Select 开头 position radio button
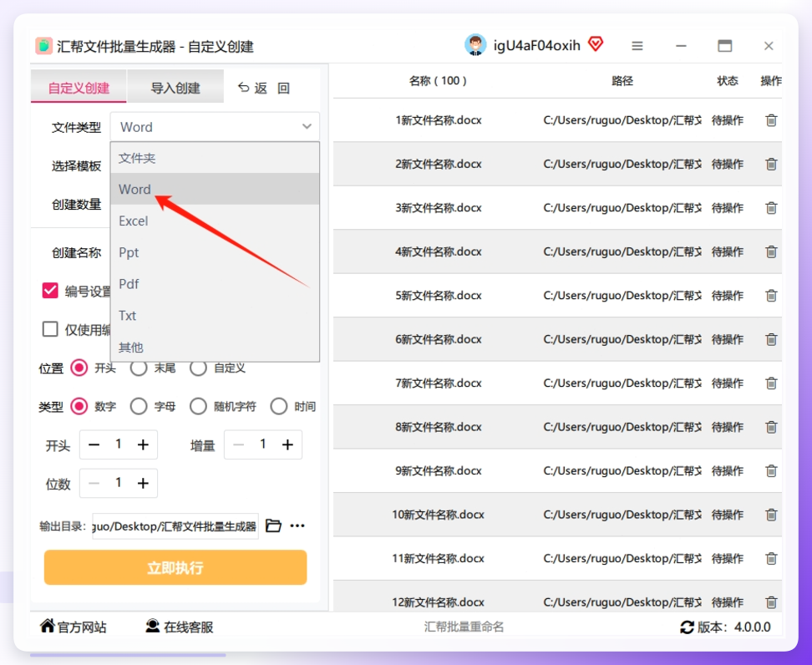Screen dimensions: 812x665 (x=79, y=368)
